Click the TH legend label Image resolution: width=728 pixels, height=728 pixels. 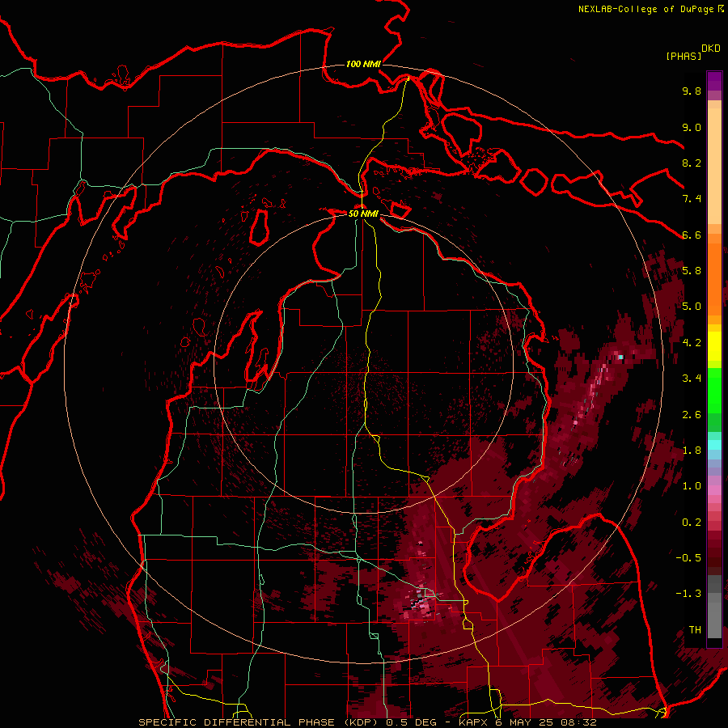(x=695, y=630)
